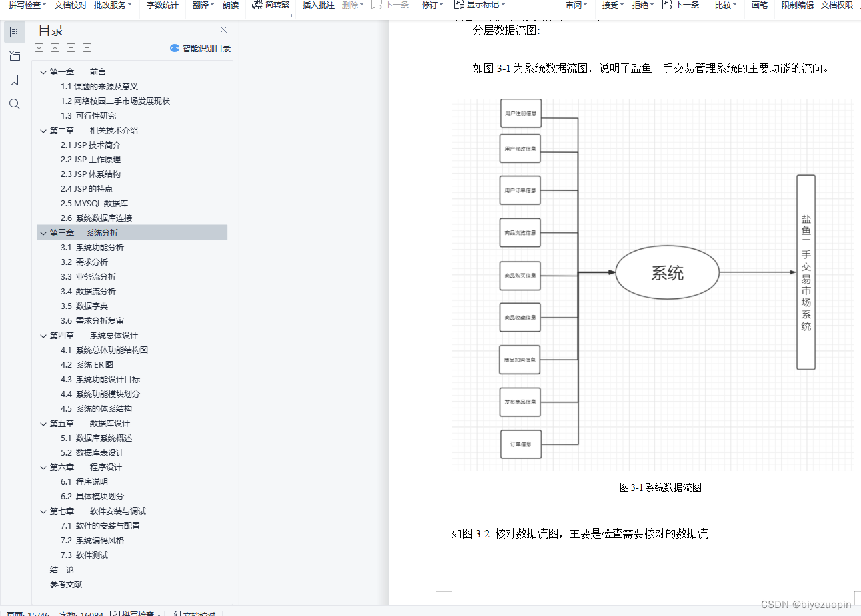Viewport: 861px width, 616px height.
Task: Open the 修订 dropdown
Action: click(x=432, y=5)
